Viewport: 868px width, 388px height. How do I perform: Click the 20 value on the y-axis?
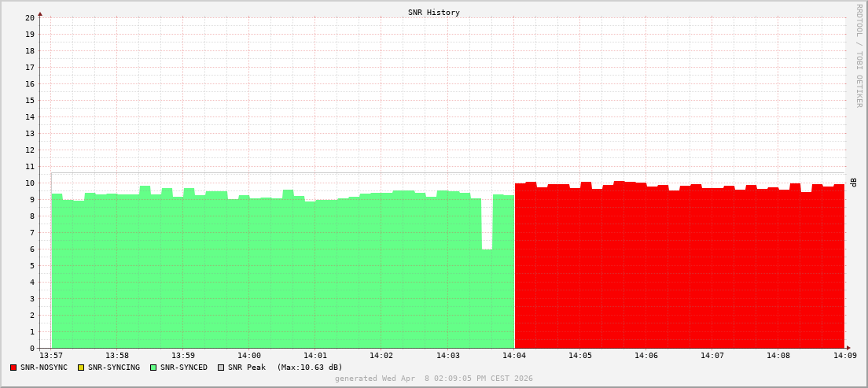[30, 17]
